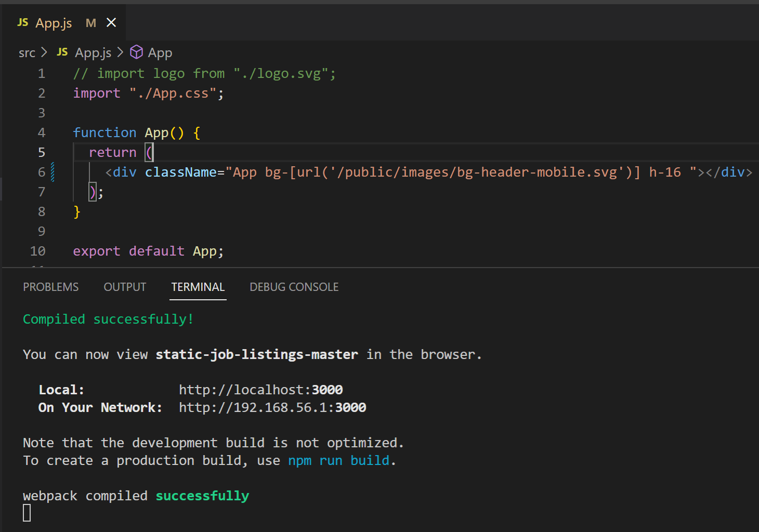Open the network URL http://192.168.56.1:3000
The image size is (759, 532).
tap(272, 407)
